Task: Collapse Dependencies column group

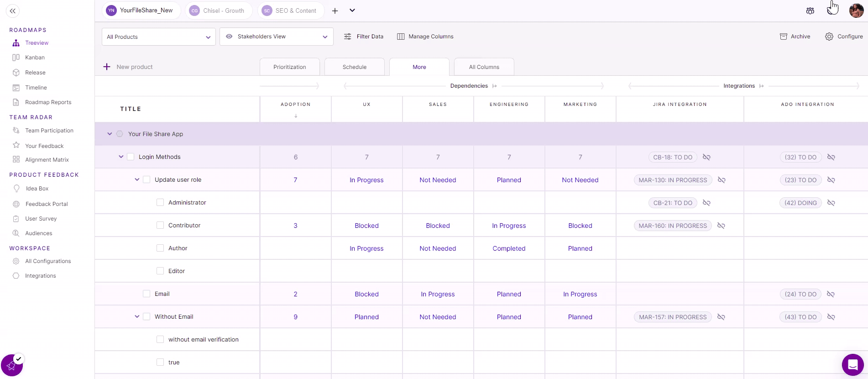Action: click(x=495, y=86)
